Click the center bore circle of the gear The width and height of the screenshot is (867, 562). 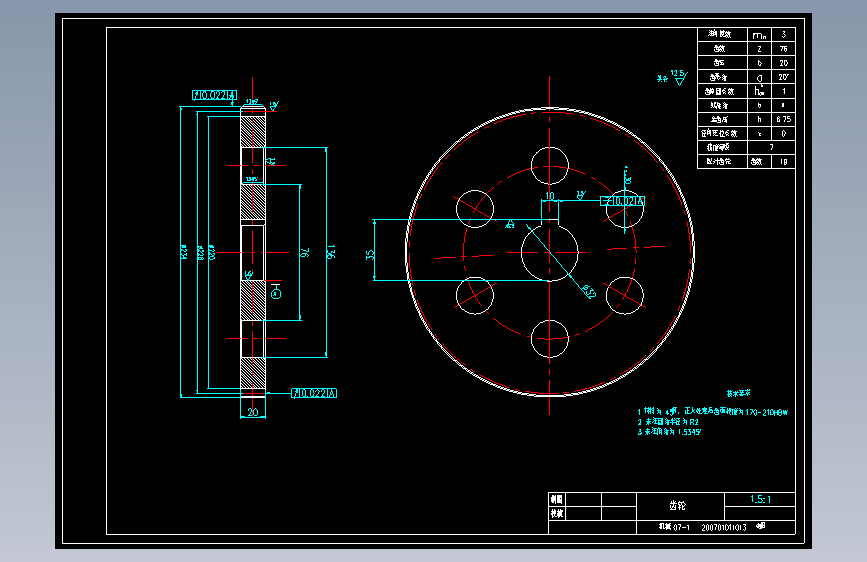[x=550, y=253]
